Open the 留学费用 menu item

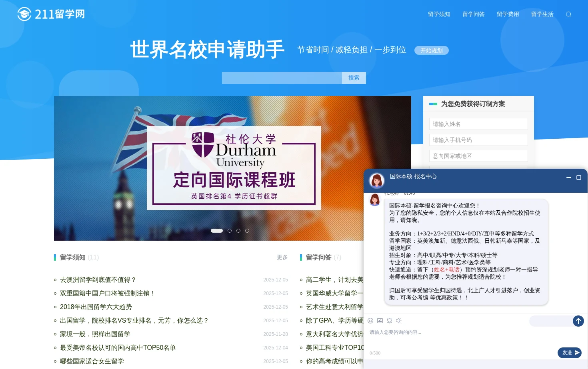pyautogui.click(x=508, y=14)
